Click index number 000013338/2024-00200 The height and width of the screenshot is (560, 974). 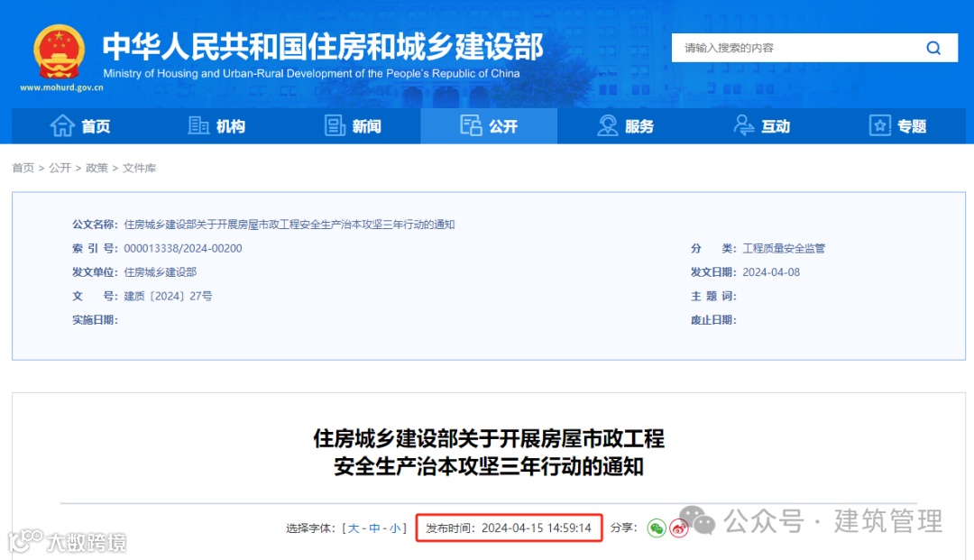(182, 248)
